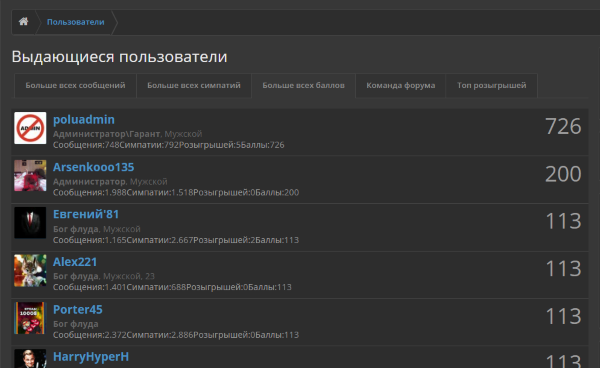Click Alex221's cat avatar

pos(30,270)
